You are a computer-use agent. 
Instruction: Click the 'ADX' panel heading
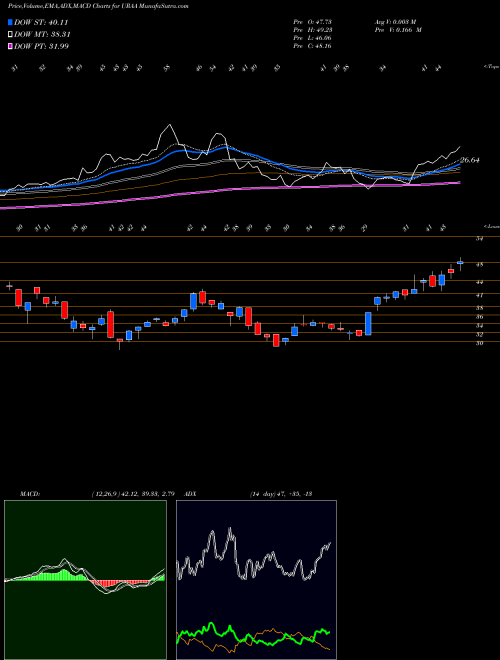pos(190,494)
